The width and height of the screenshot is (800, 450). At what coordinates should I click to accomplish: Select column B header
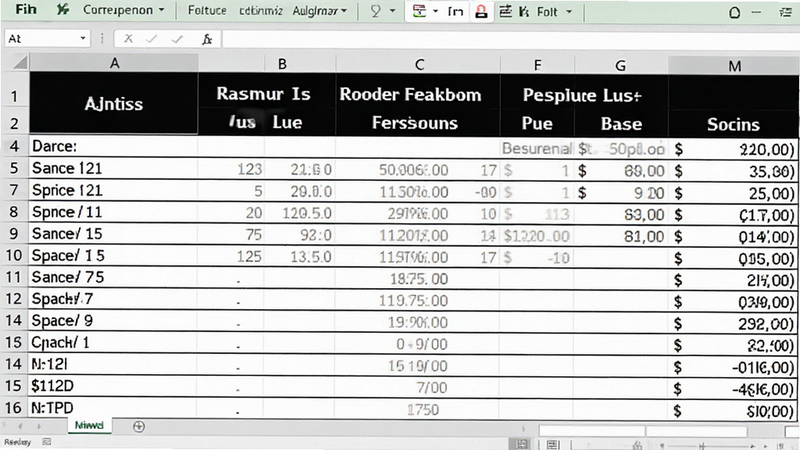pos(282,64)
